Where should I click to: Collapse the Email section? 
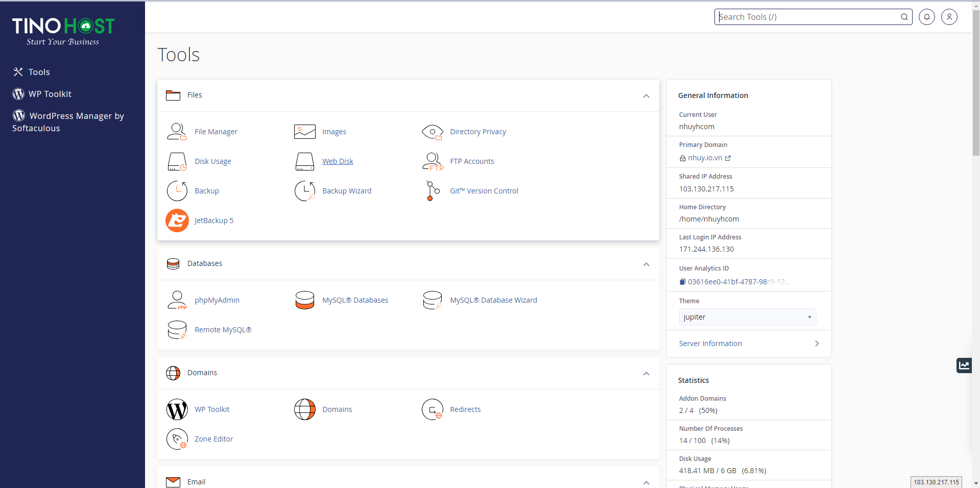(646, 482)
